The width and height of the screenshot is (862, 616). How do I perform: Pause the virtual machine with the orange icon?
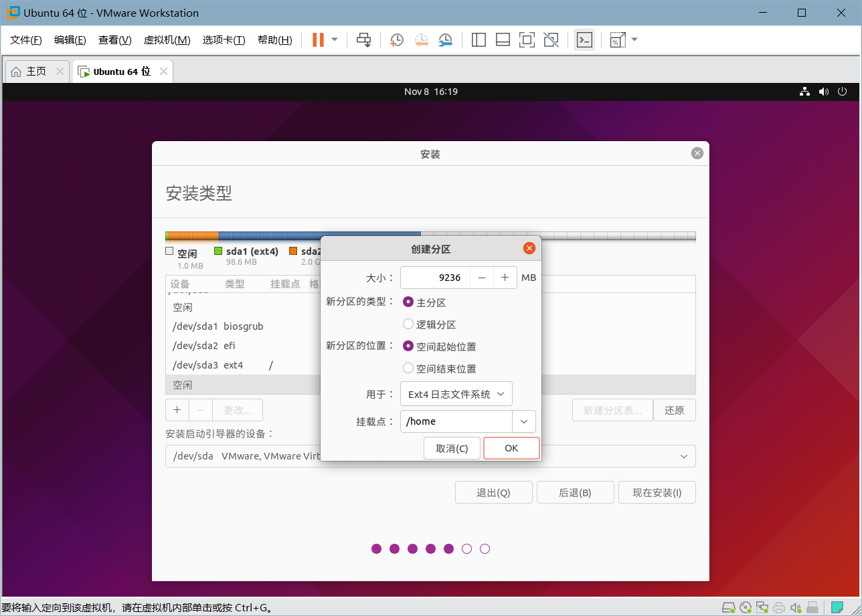coord(318,40)
